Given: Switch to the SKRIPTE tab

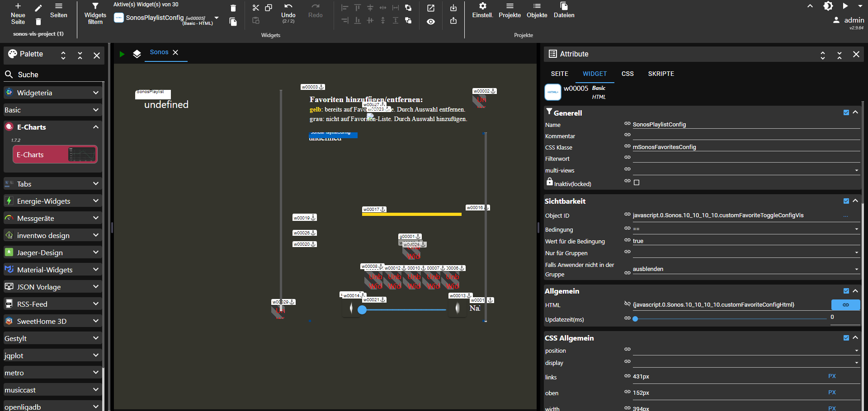Looking at the screenshot, I should [660, 74].
